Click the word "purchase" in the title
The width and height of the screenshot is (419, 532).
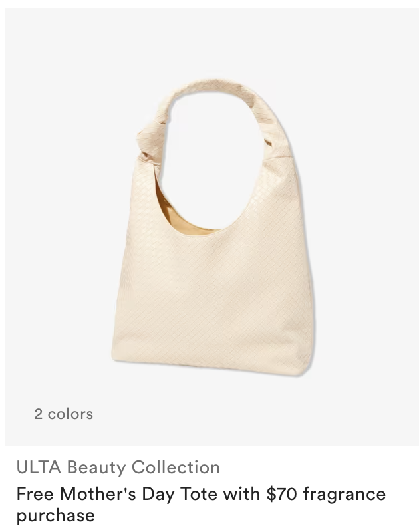(56, 516)
